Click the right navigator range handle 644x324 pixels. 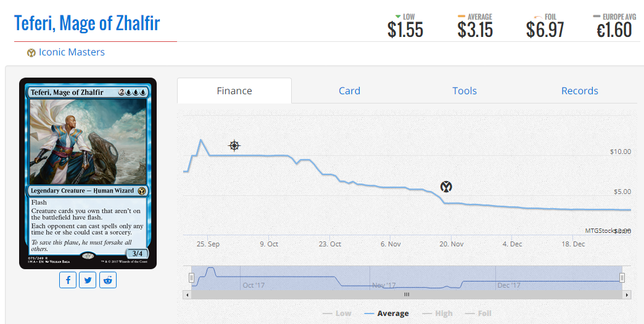622,278
